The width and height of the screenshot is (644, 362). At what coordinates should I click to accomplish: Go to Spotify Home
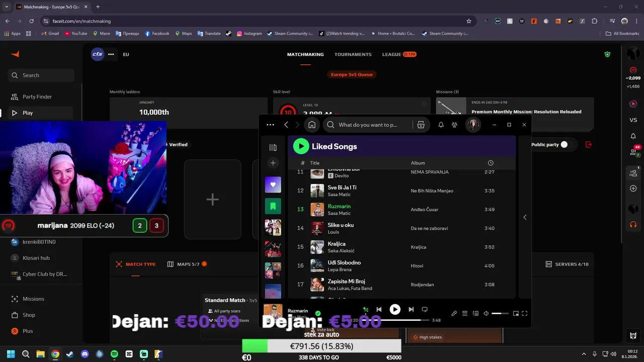tap(312, 125)
